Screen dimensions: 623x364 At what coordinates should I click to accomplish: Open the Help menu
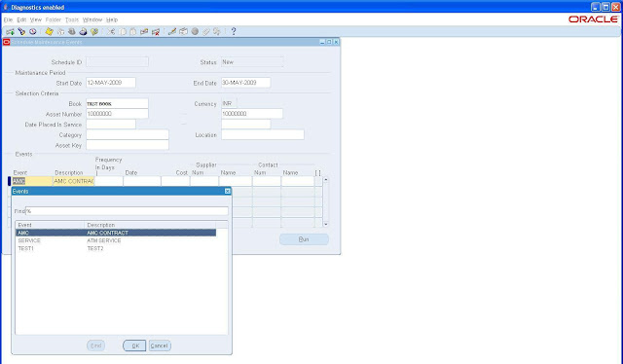tap(112, 19)
